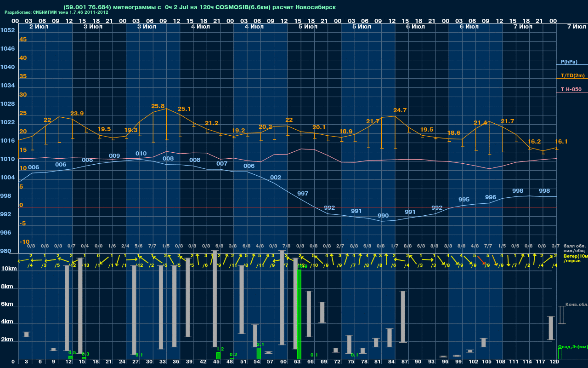588x368 pixels.
Task: Click the 'Разработано: СИБНИГМИ' credit line
Action: tap(57, 12)
